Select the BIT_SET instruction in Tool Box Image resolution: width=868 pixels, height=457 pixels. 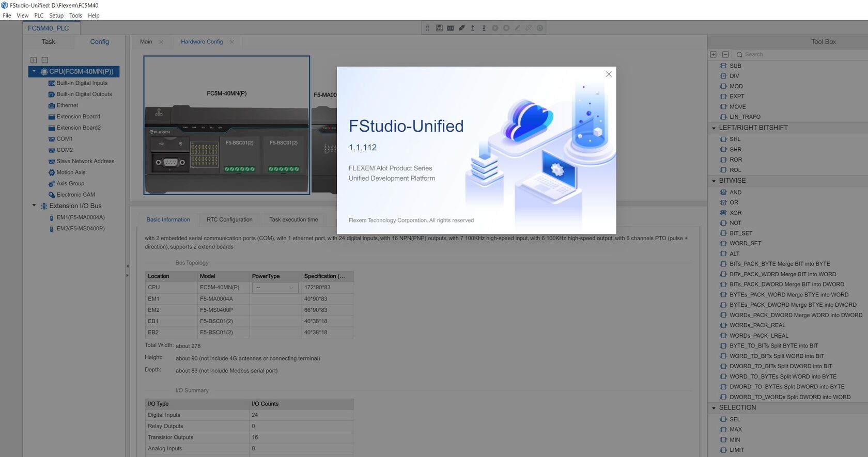point(741,233)
